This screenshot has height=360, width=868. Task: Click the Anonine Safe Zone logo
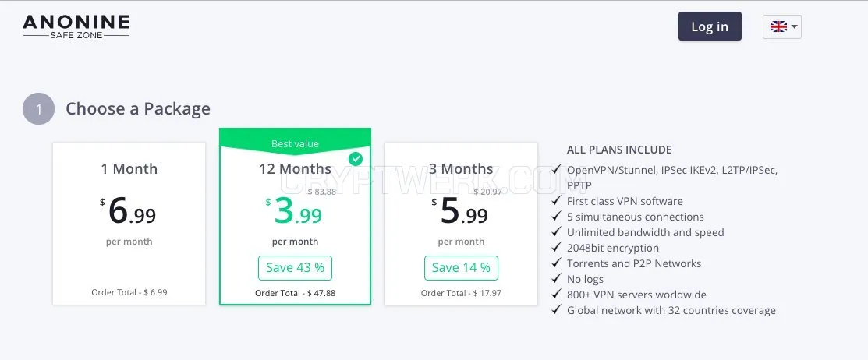(76, 26)
